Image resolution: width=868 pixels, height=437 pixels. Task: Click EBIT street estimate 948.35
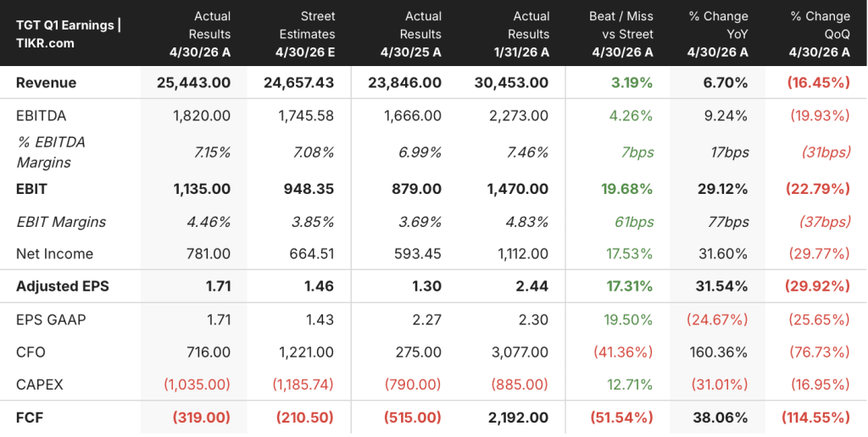pos(310,189)
